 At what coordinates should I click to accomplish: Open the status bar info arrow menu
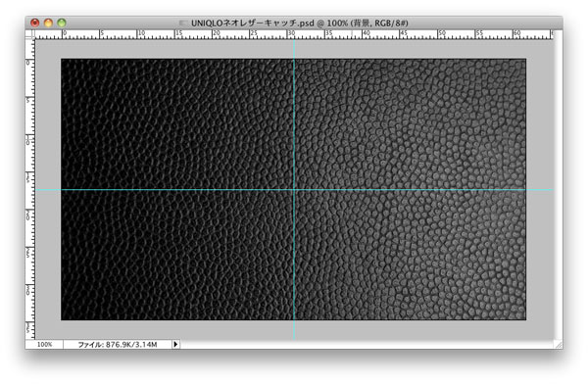click(x=175, y=344)
